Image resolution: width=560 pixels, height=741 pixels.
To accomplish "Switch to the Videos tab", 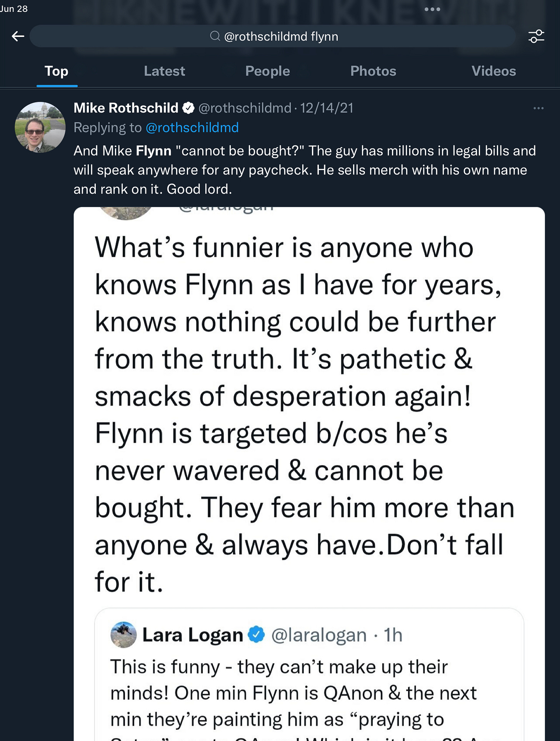I will [493, 71].
